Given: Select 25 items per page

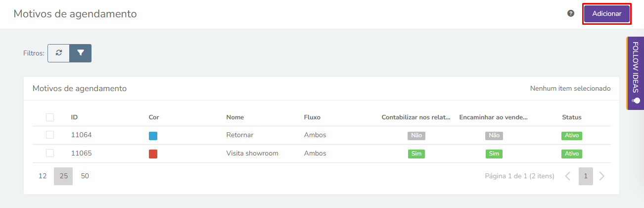Looking at the screenshot, I should pyautogui.click(x=63, y=176).
